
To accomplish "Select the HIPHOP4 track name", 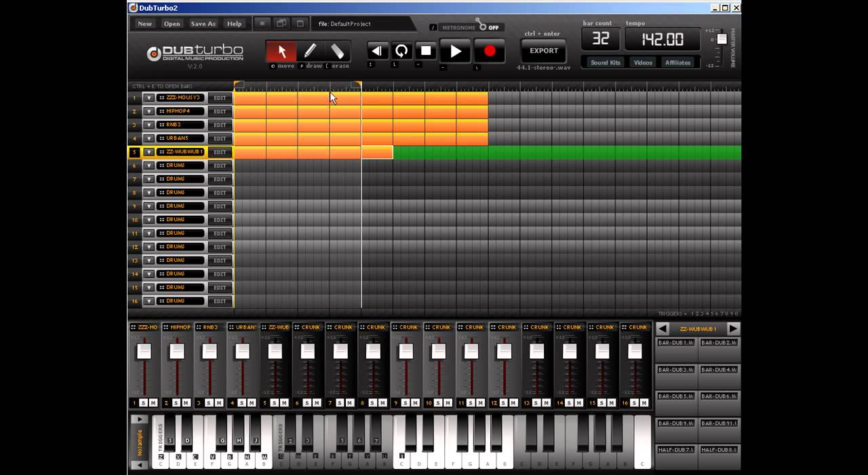I will (180, 111).
